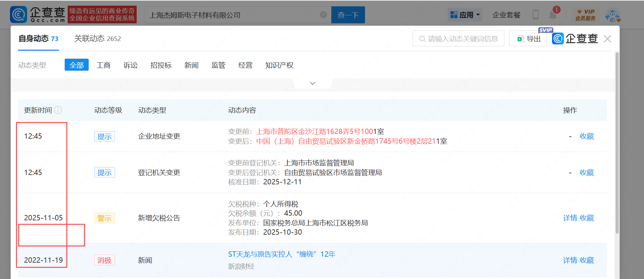Click the 企业地址变更 cell
644x279 pixels.
point(159,136)
